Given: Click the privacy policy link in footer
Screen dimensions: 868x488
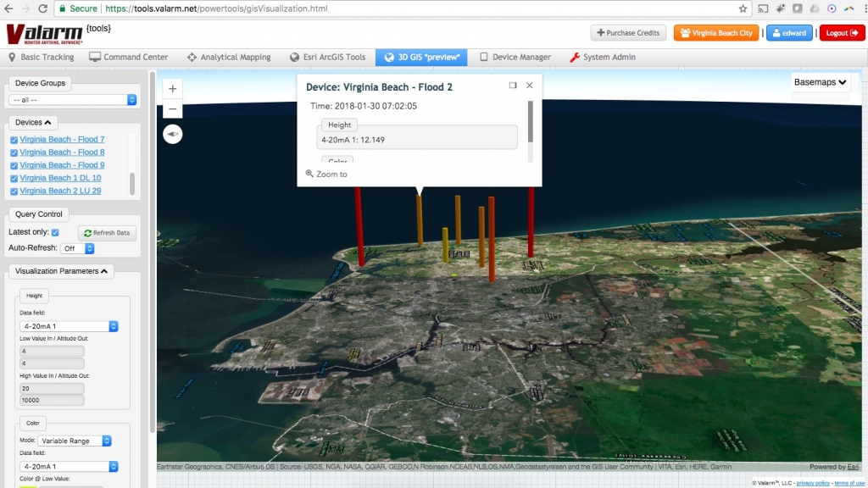Looking at the screenshot, I should tap(813, 483).
